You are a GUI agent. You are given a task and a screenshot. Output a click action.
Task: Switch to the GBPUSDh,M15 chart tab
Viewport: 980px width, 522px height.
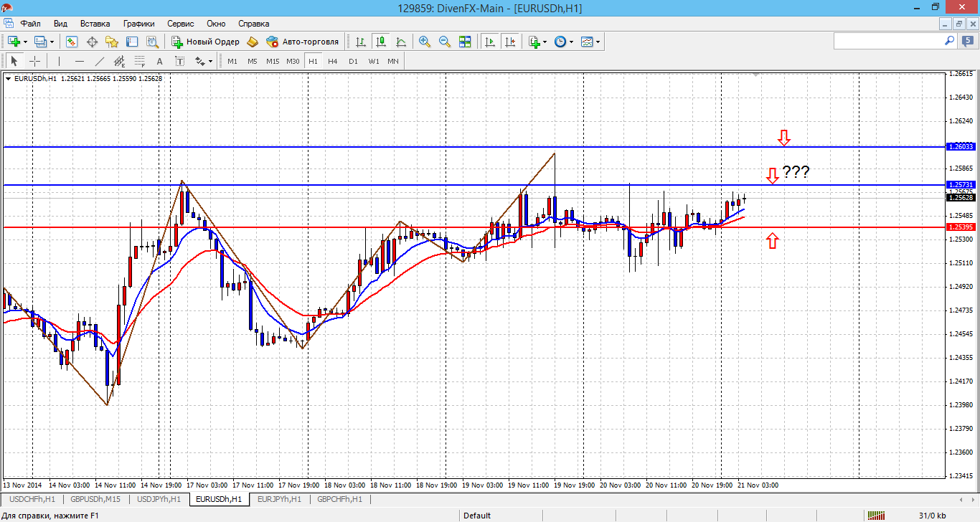[95, 499]
